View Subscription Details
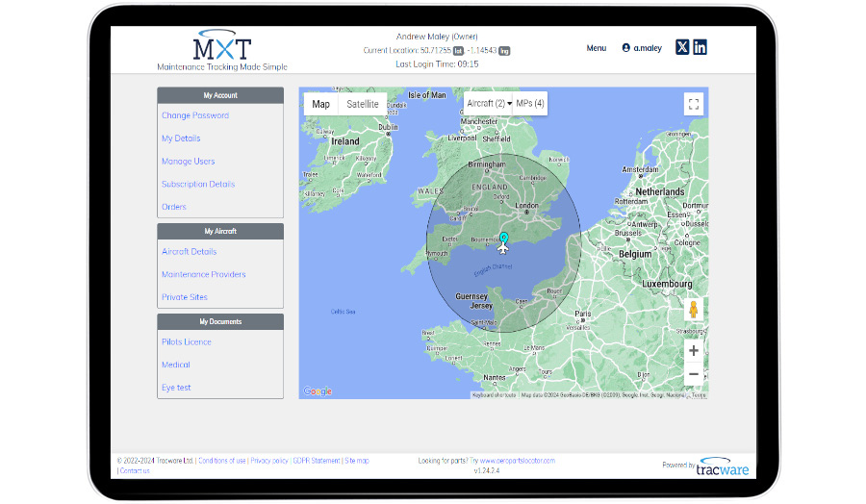 tap(197, 184)
